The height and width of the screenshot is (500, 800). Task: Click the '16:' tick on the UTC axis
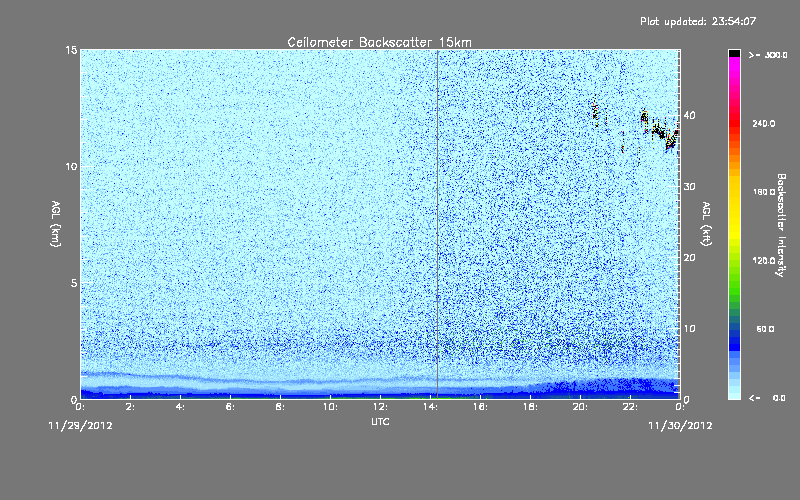coord(480,407)
